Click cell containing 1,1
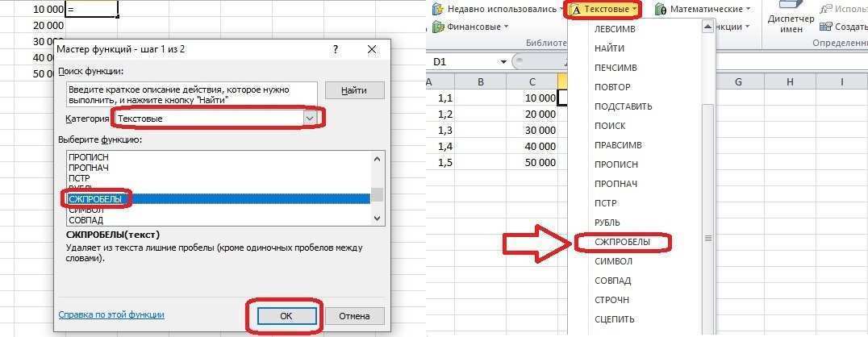Screen dimensions: 868x337 pos(440,98)
